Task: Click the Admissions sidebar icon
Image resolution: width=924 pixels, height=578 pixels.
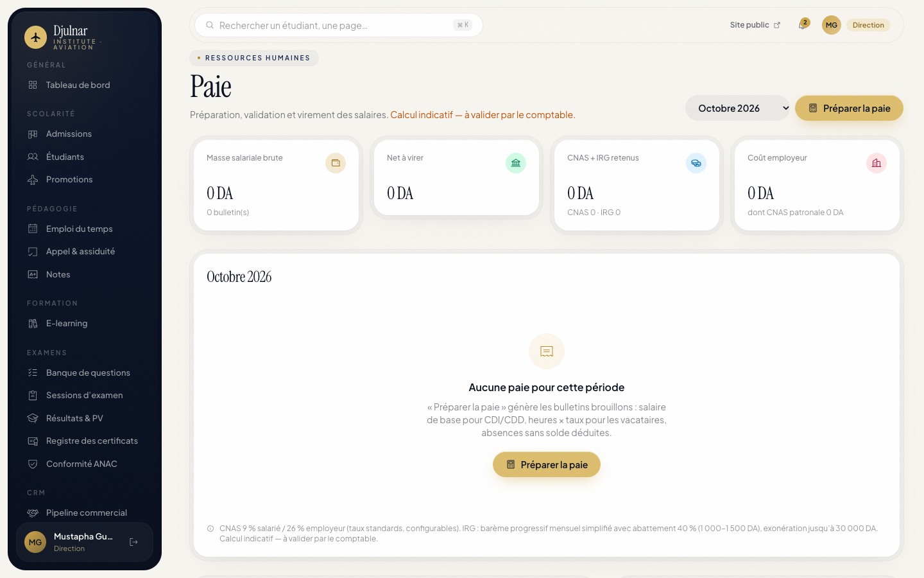Action: coord(33,134)
